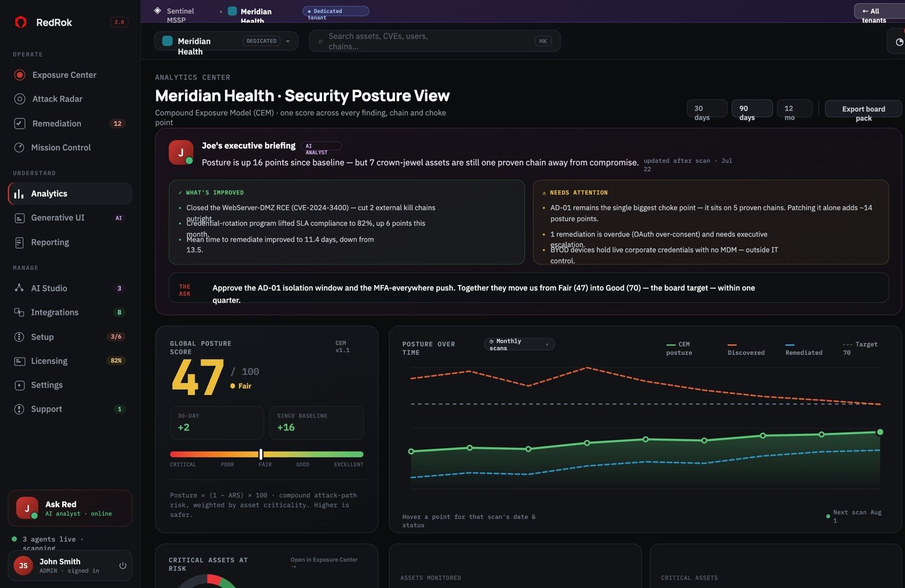905x588 pixels.
Task: Click Export board pack button
Action: 863,109
